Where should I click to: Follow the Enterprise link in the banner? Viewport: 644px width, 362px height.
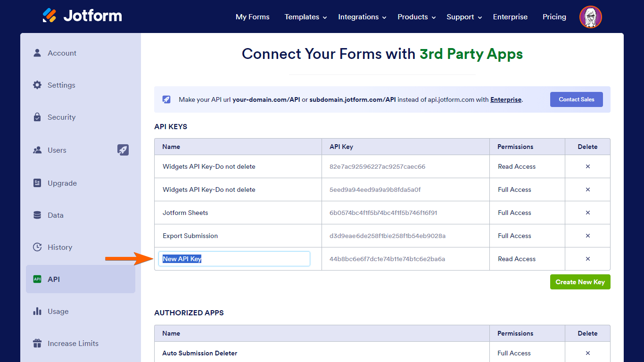click(x=506, y=99)
